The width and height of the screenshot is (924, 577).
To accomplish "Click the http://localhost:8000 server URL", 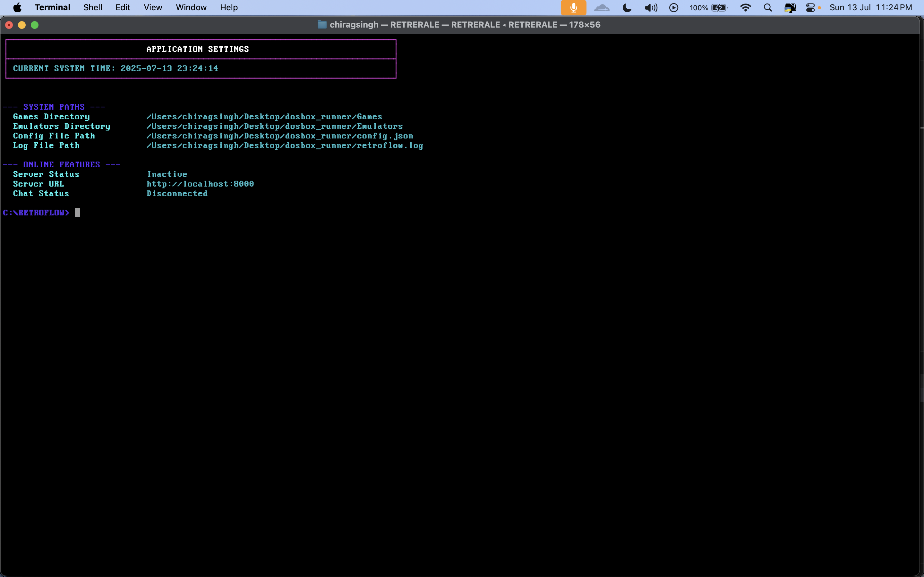I will click(x=200, y=184).
